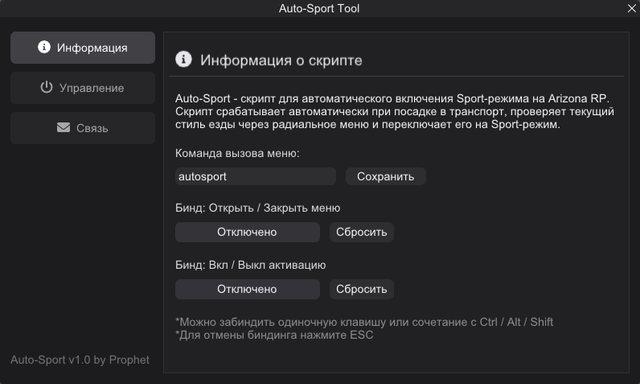Screen dimensions: 640x384
Task: Click the Информация о скрипте heading text
Action: (x=281, y=60)
